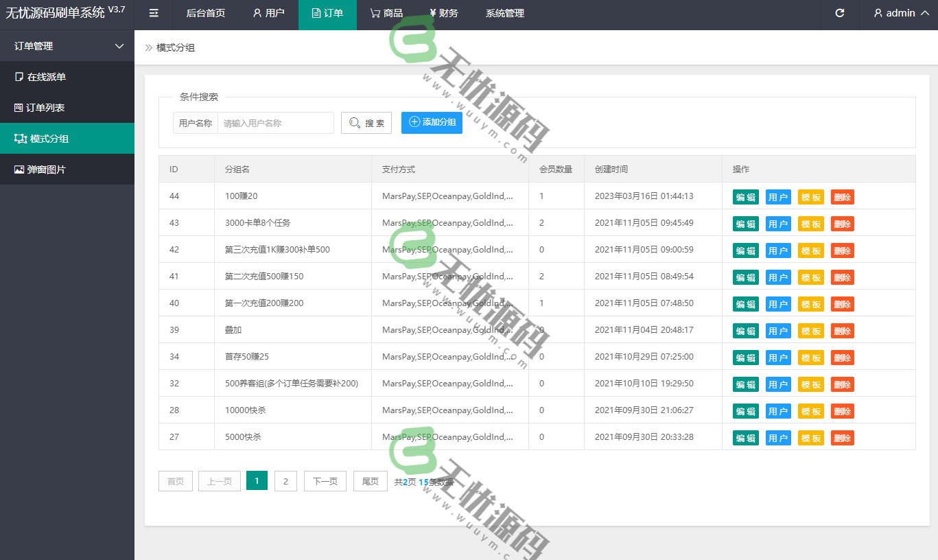
Task: Click the sidebar collapse hamburger icon
Action: click(152, 14)
